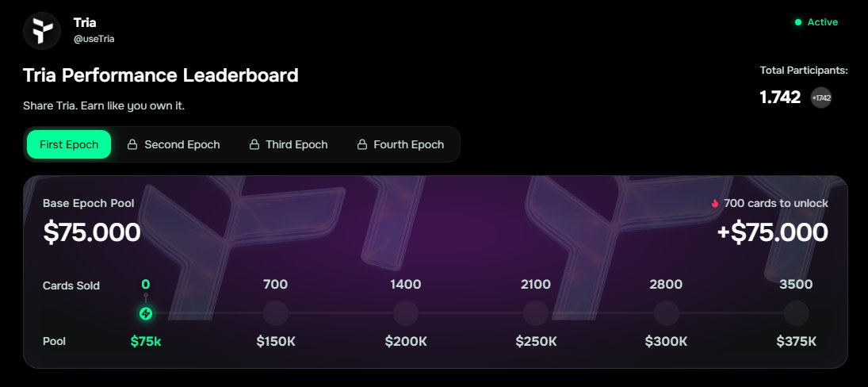Image resolution: width=868 pixels, height=387 pixels.
Task: Click the lock icon on Fourth Epoch
Action: 361,145
